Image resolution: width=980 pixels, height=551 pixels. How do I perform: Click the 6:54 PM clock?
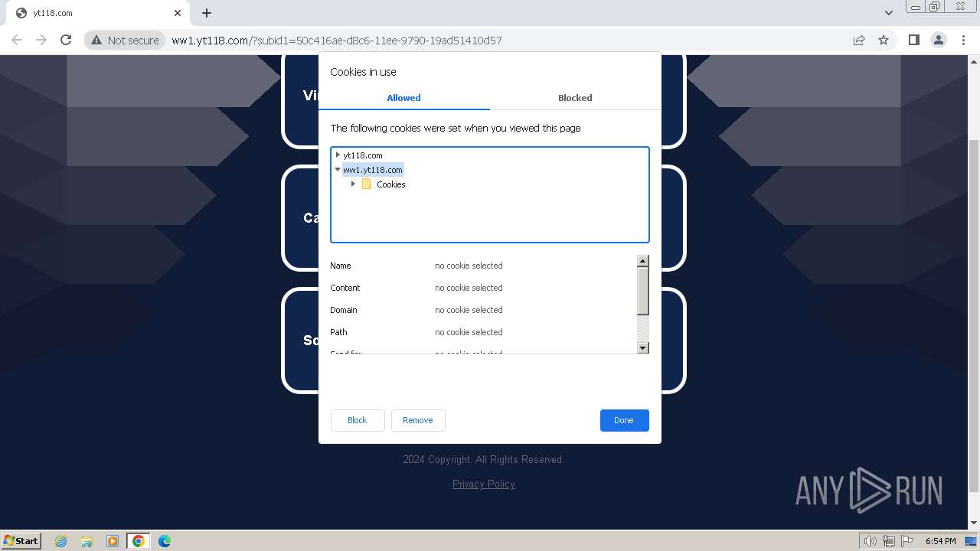(940, 541)
